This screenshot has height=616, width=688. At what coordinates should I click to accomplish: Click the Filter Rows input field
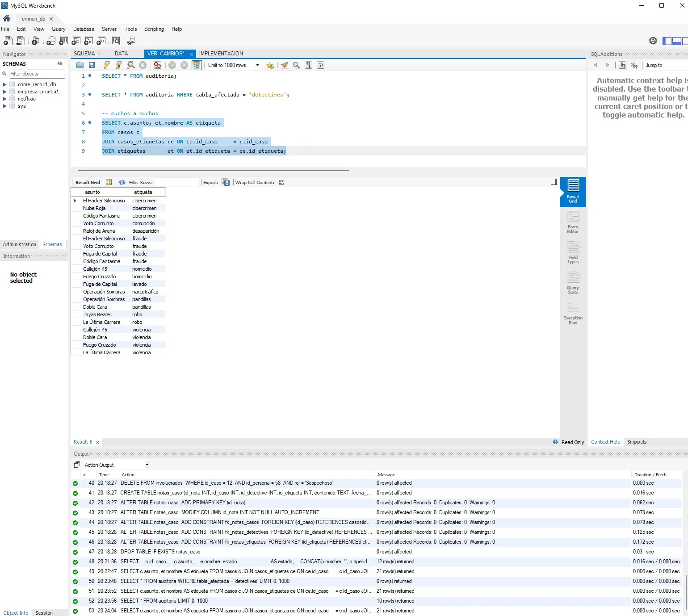tap(176, 182)
